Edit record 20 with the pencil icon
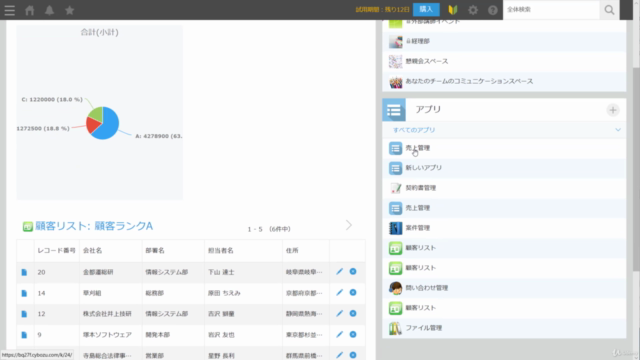Viewport: 640px width, 360px height. 339,271
